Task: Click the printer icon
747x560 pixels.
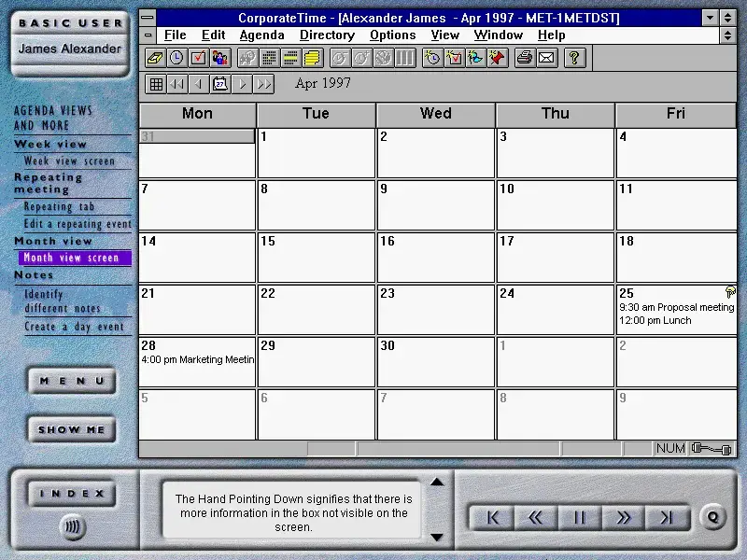Action: 525,58
